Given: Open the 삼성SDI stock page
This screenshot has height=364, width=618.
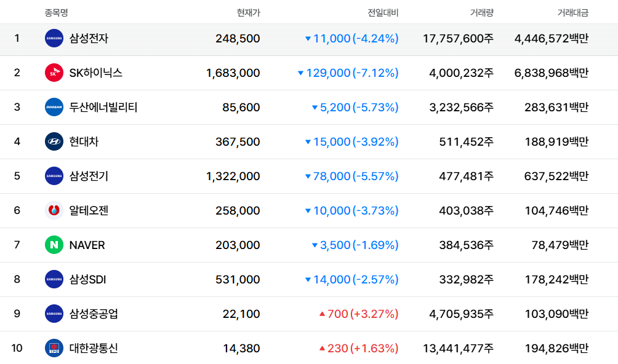Looking at the screenshot, I should point(87,279).
